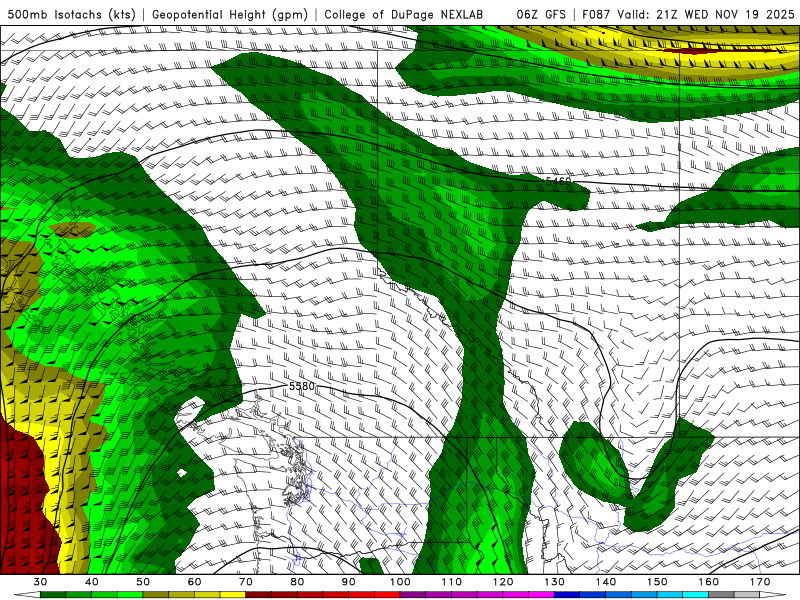The image size is (800, 600).
Task: Click the '06Z GFS' model run label
Action: 541,15
